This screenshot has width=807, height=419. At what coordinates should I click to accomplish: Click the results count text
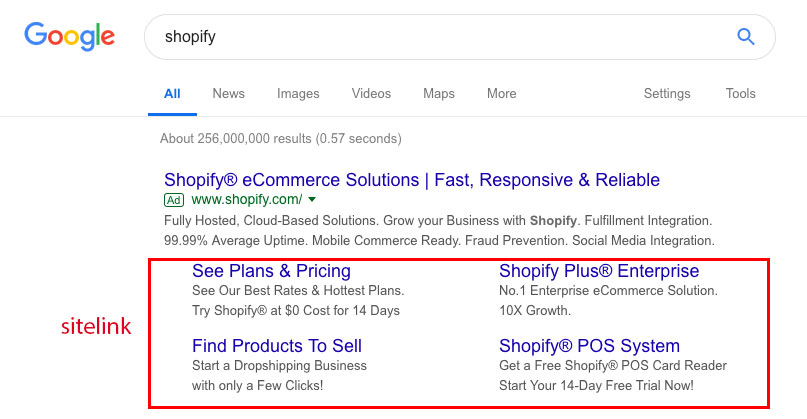point(280,138)
